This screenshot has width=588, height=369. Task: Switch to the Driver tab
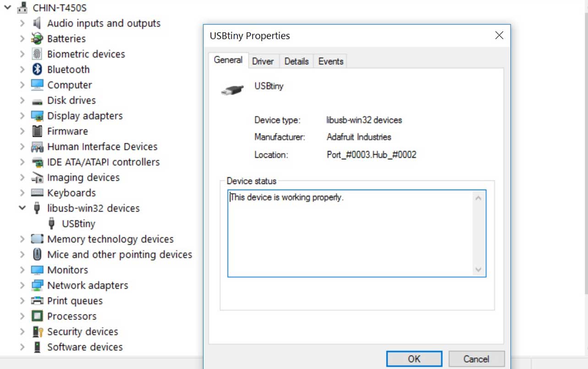click(263, 61)
